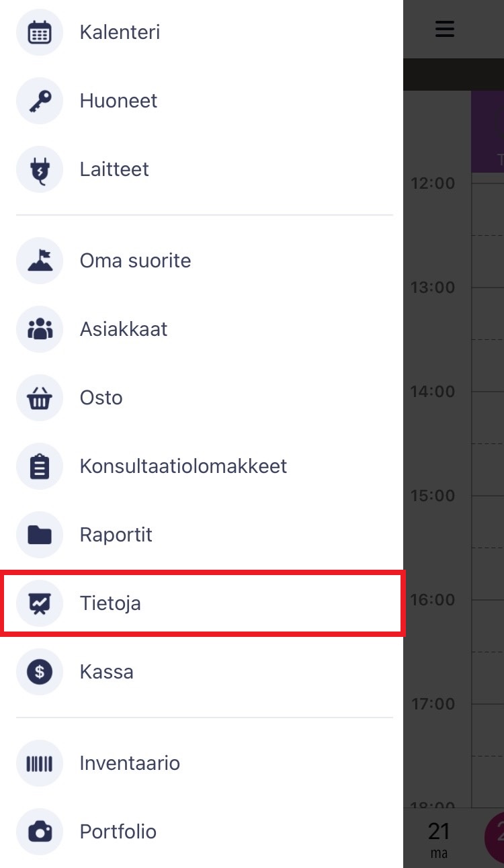Screen dimensions: 504x868
Task: Open the Inventaario section
Action: coord(202,763)
